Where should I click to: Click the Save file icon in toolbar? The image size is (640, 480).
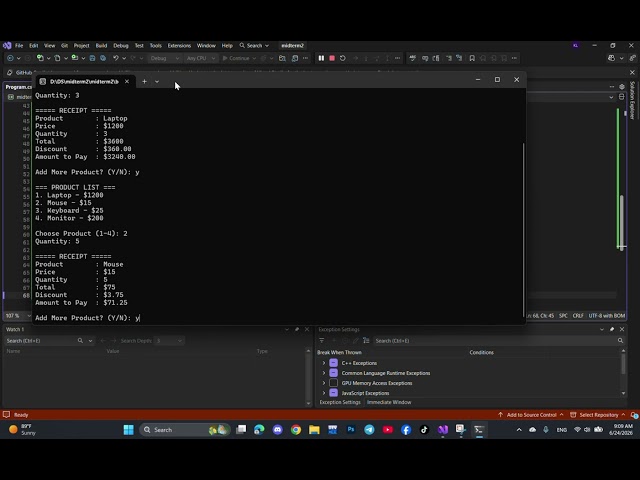pos(92,58)
